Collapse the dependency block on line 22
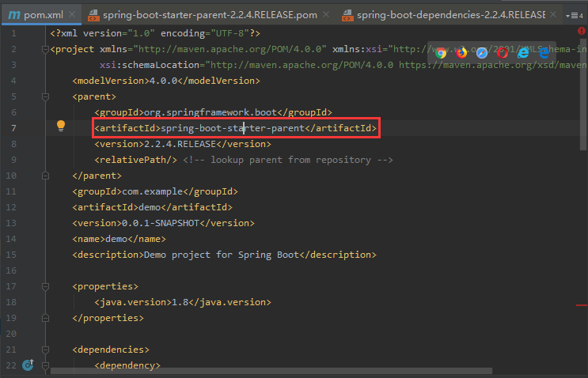Viewport: 588px width, 378px height. (45, 365)
